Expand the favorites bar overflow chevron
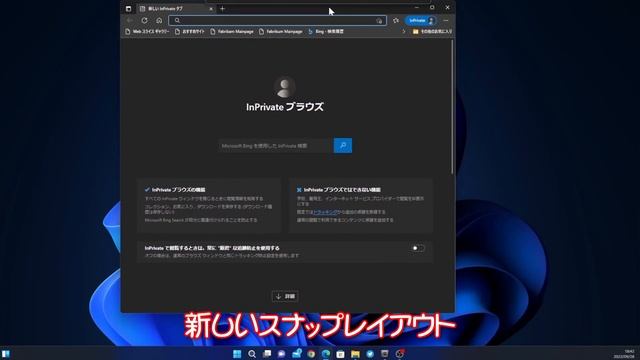Image resolution: width=640 pixels, height=360 pixels. [404, 31]
